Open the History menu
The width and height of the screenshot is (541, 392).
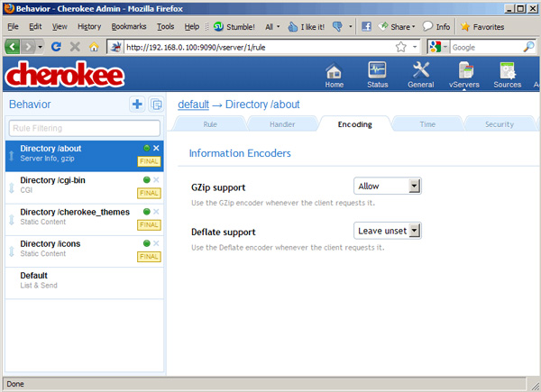pos(89,26)
